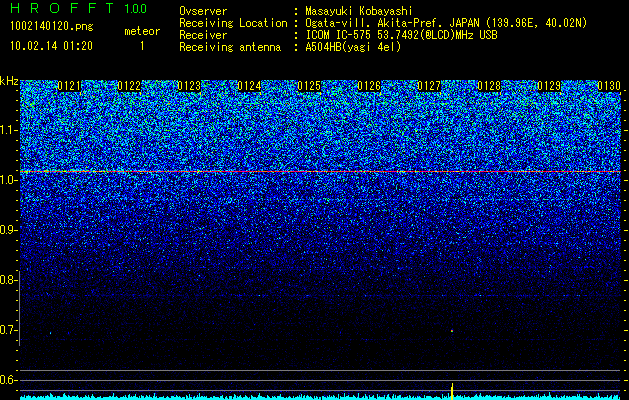629x400 pixels.
Task: Click the yellow spike in the bottom amplitude trace
Action: pyautogui.click(x=452, y=391)
